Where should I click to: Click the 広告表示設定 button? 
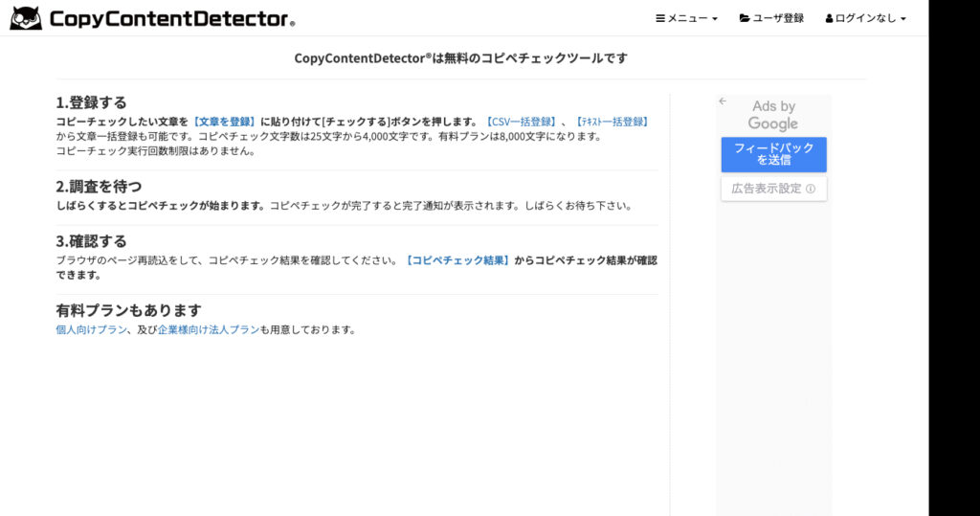773,189
